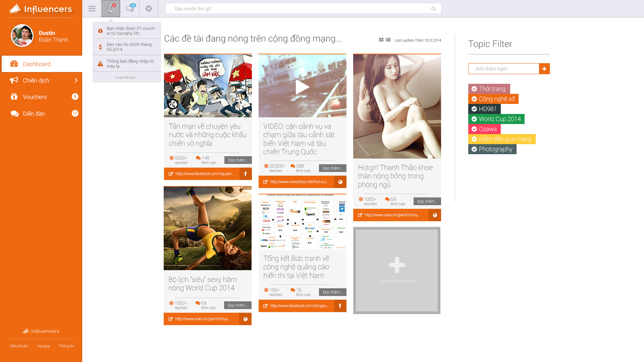Click Load đã đọc in notifications
Viewport: 644px width, 362px height.
(x=127, y=77)
